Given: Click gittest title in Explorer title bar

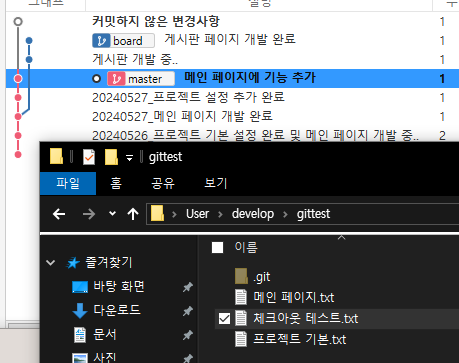Looking at the screenshot, I should pos(165,157).
